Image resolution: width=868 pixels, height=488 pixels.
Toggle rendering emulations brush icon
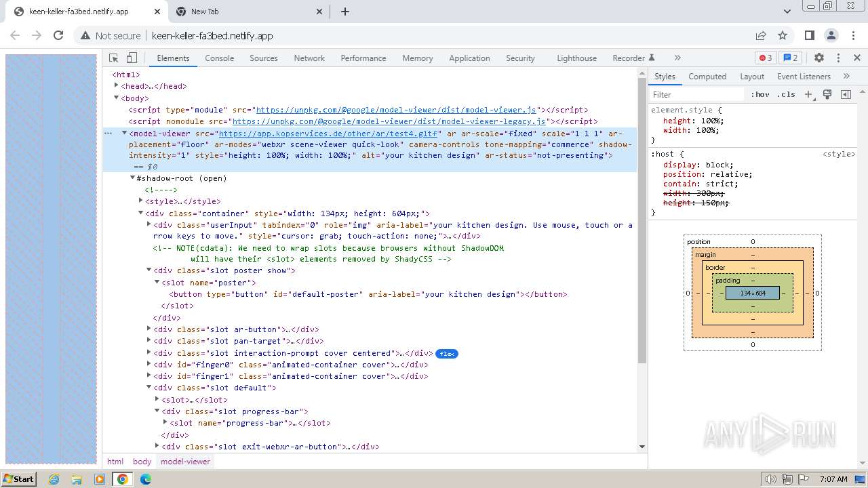(x=827, y=95)
